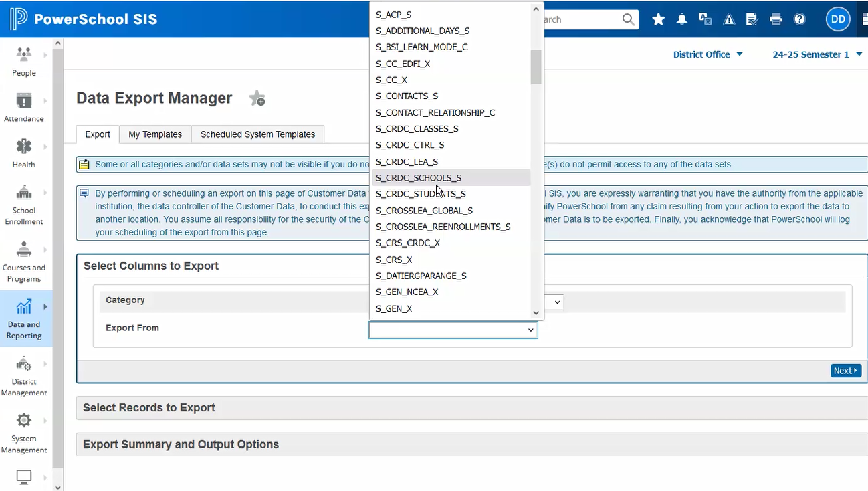
Task: Open the Scheduled System Templates tab
Action: pyautogui.click(x=257, y=134)
